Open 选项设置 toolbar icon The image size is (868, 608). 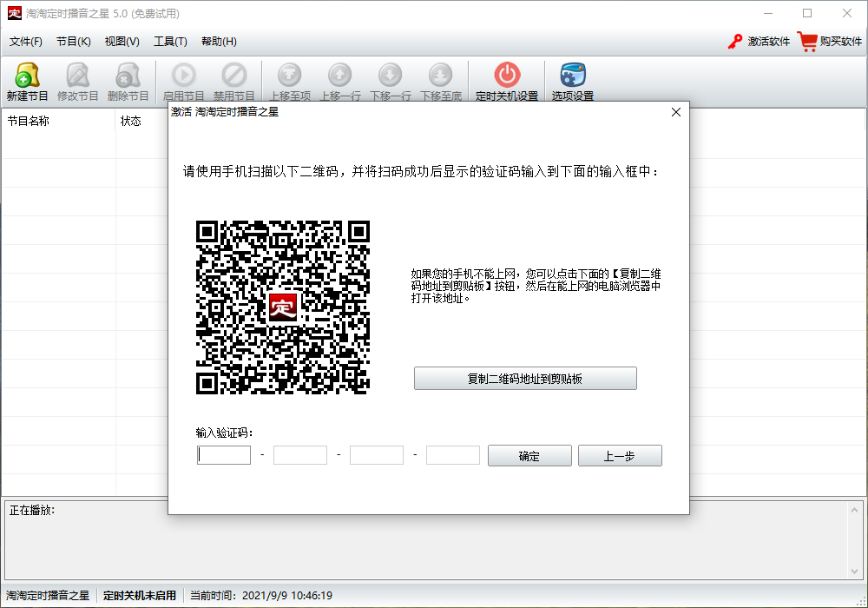(573, 76)
